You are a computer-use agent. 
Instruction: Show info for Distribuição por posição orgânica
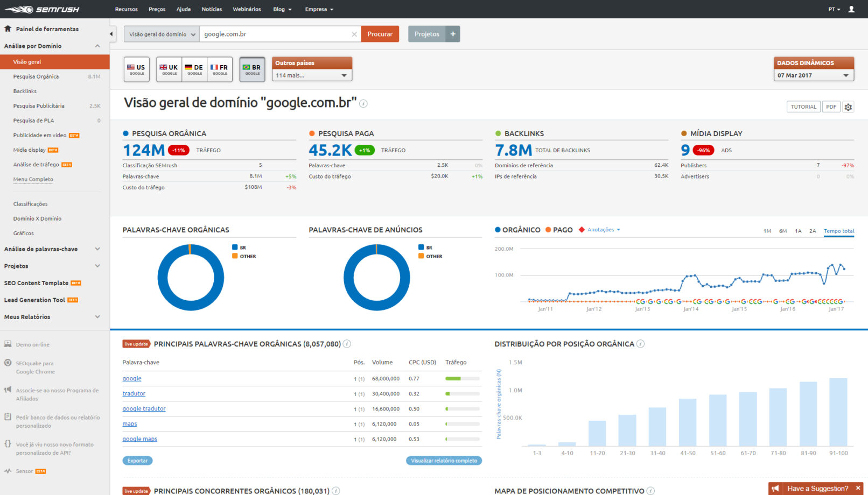pos(640,344)
